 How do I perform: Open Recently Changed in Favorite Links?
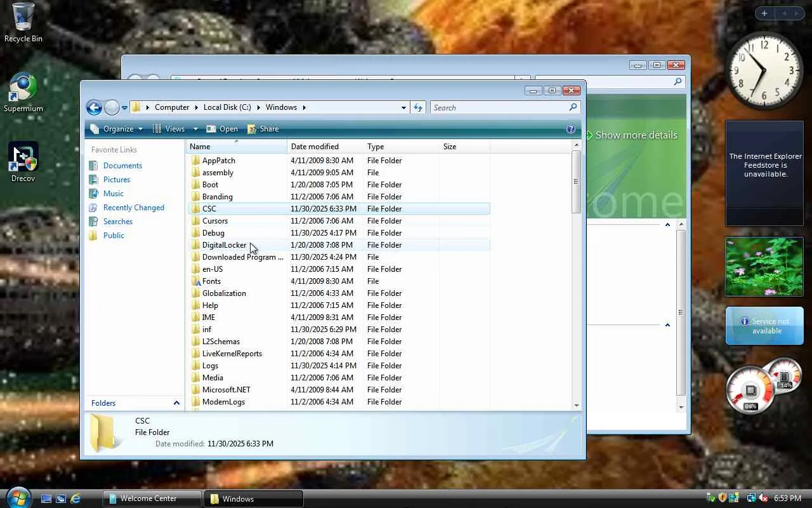[134, 208]
